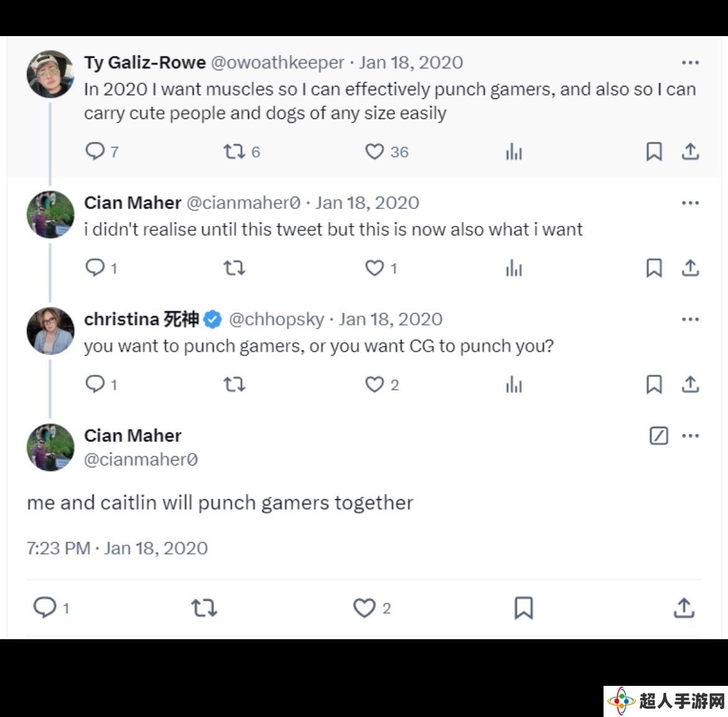
Task: Click Ty Galiz-Rowe's profile avatar
Action: pyautogui.click(x=50, y=74)
